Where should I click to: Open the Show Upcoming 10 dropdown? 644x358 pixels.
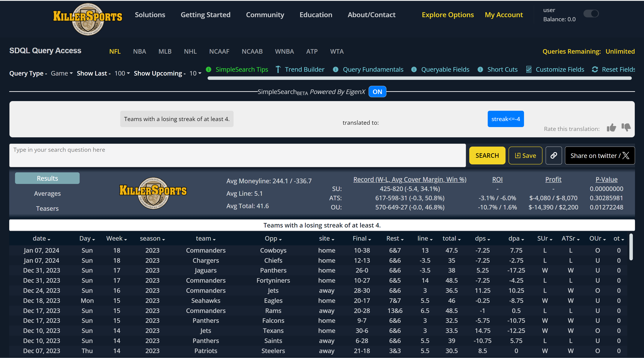click(196, 73)
